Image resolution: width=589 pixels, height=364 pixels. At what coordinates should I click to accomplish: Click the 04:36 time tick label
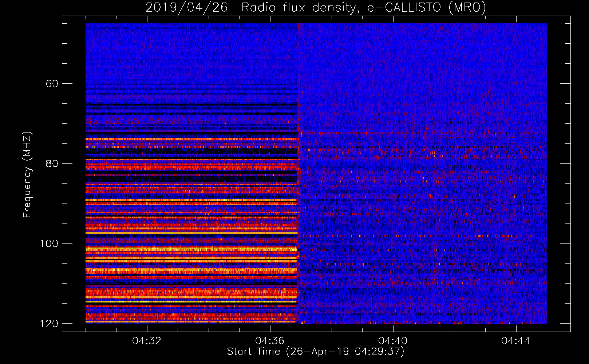click(x=270, y=341)
